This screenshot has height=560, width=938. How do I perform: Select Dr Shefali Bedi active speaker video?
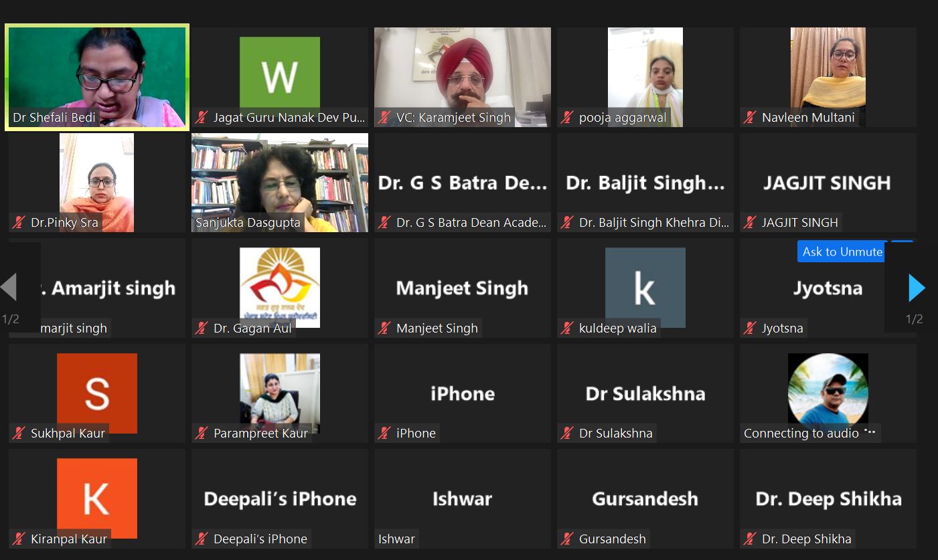pyautogui.click(x=97, y=78)
